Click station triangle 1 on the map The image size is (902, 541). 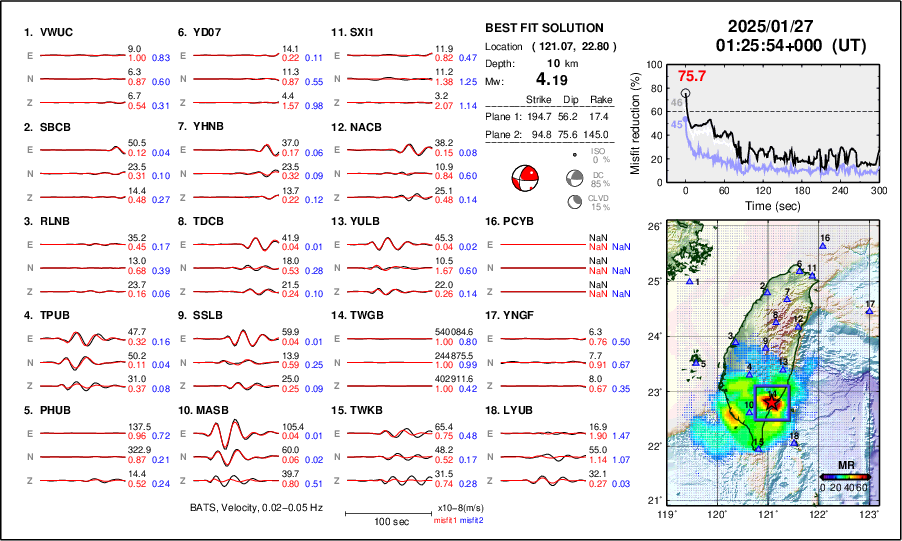690,282
